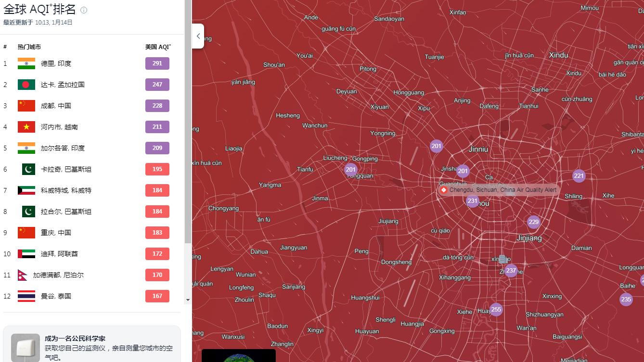Click the air monitor device image
The image size is (644, 362).
(26, 348)
